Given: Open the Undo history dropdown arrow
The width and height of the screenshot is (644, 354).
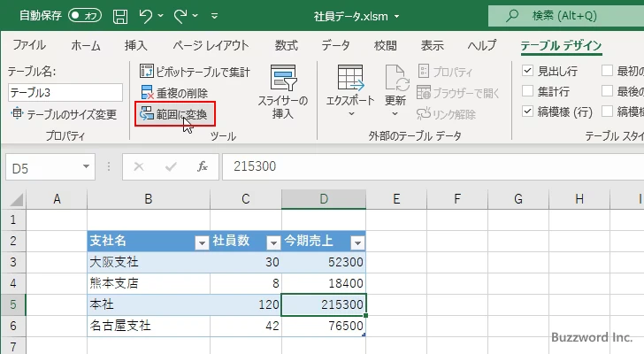Looking at the screenshot, I should click(x=161, y=16).
